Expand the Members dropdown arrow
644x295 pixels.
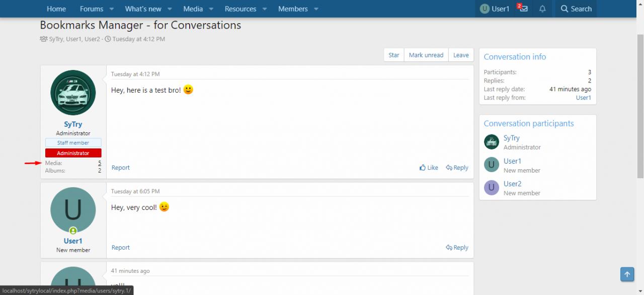316,9
